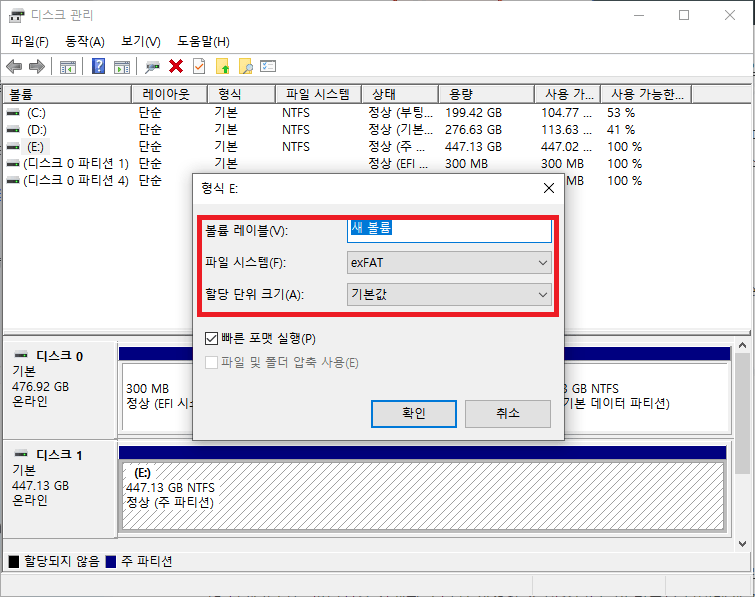Image resolution: width=755 pixels, height=597 pixels.
Task: Click the properties checkmark page icon
Action: (x=199, y=66)
